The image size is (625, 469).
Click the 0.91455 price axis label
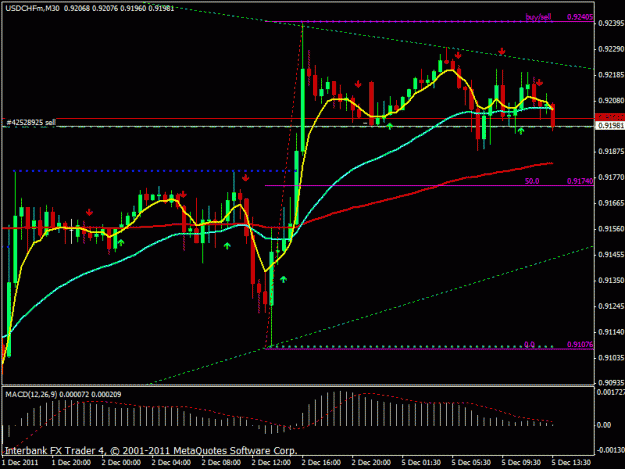point(611,255)
